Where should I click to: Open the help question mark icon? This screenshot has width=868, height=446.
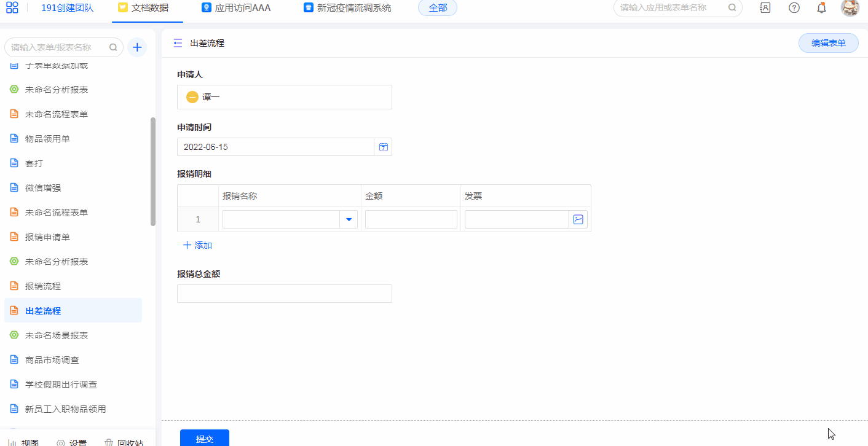(x=794, y=8)
